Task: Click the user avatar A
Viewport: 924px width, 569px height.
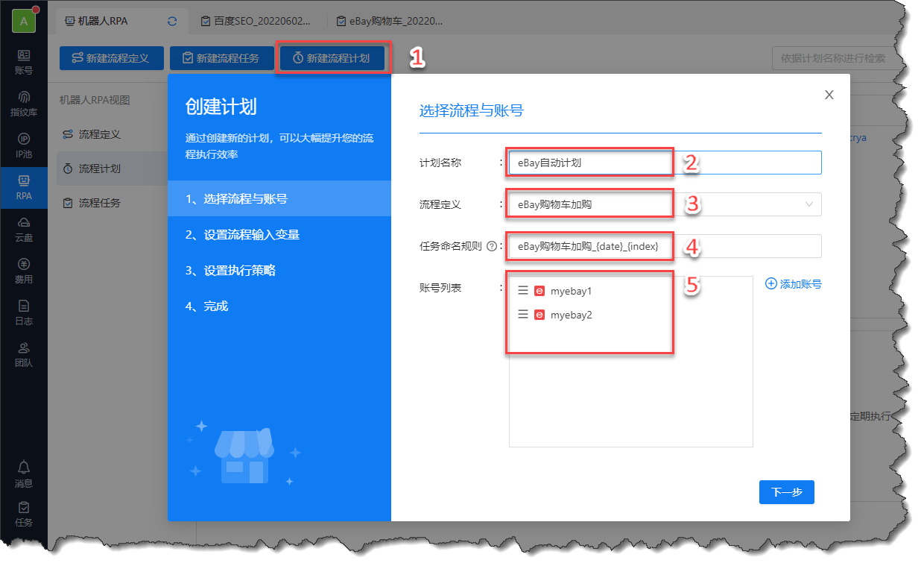Action: coord(24,22)
